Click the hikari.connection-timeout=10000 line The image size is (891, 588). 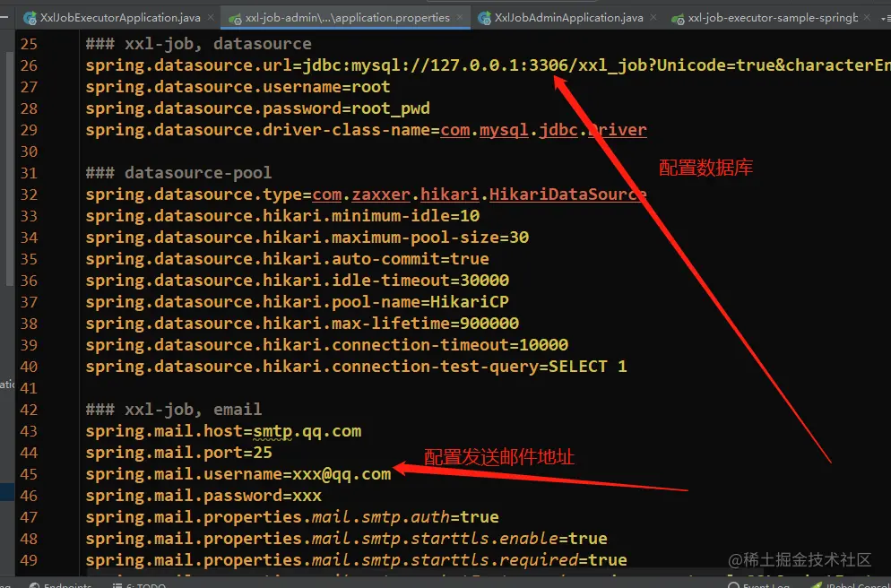coord(327,345)
